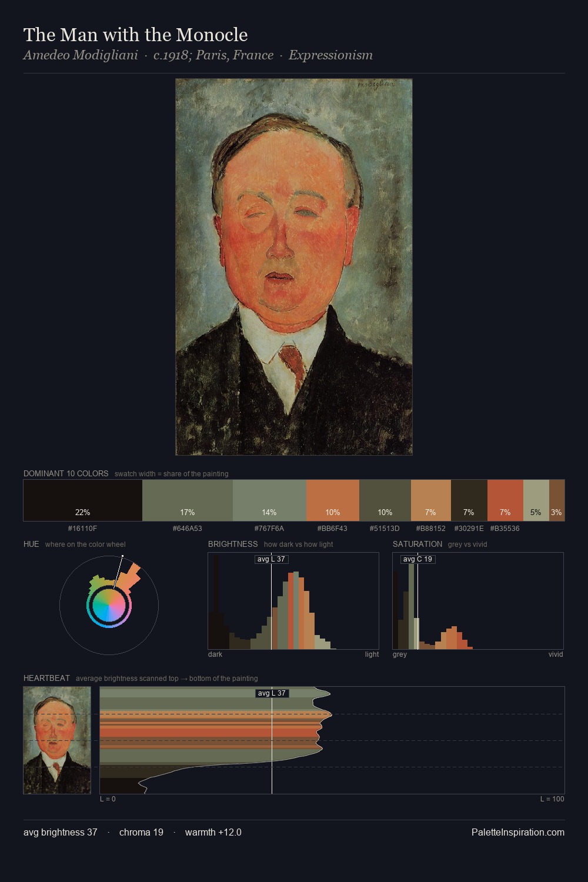The height and width of the screenshot is (882, 588).
Task: Click the 'vivid' axis label
Action: click(556, 654)
